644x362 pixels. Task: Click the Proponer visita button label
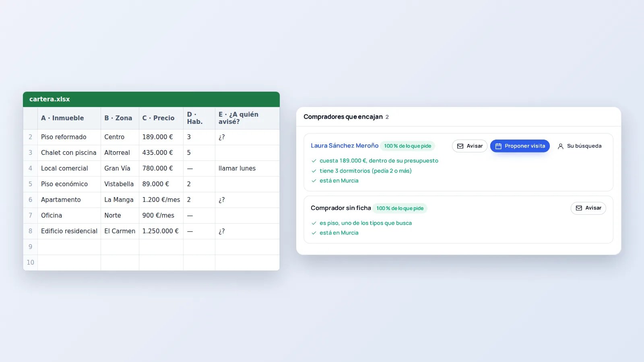pyautogui.click(x=525, y=146)
